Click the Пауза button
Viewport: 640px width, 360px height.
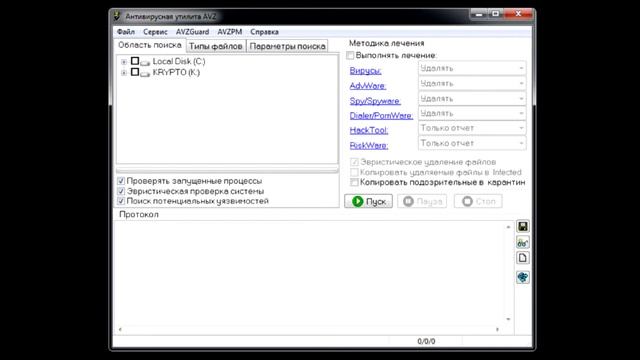(422, 201)
